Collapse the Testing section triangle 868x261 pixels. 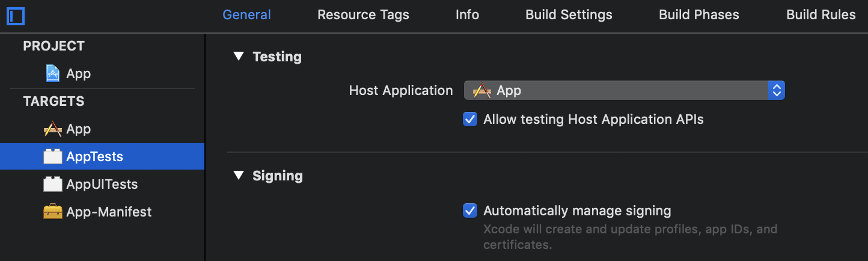pyautogui.click(x=239, y=57)
